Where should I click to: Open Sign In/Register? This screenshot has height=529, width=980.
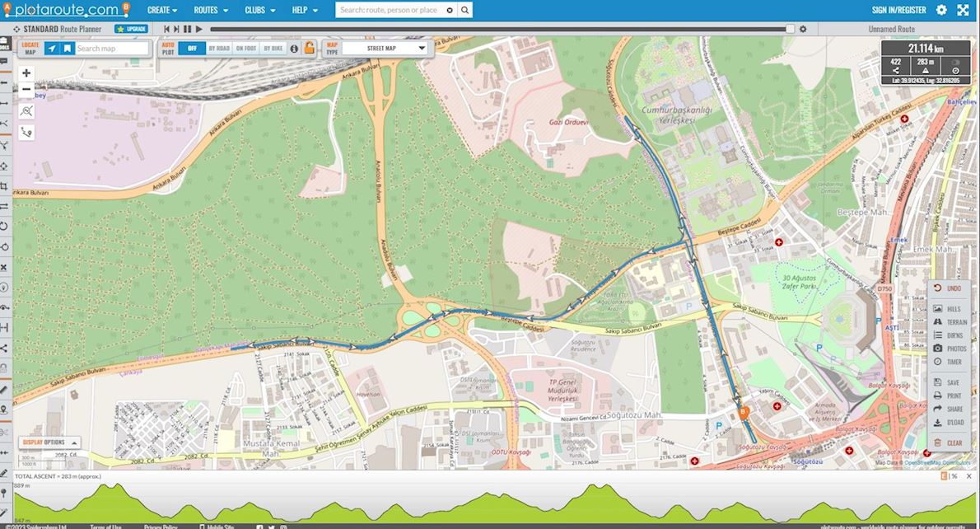coord(898,10)
